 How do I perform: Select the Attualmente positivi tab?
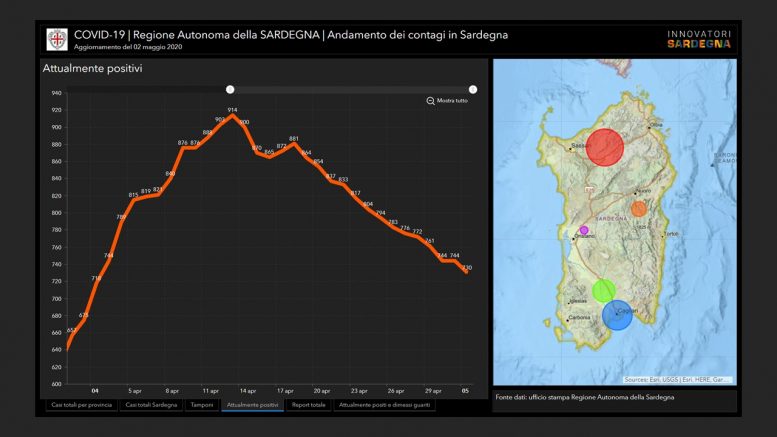(252, 405)
